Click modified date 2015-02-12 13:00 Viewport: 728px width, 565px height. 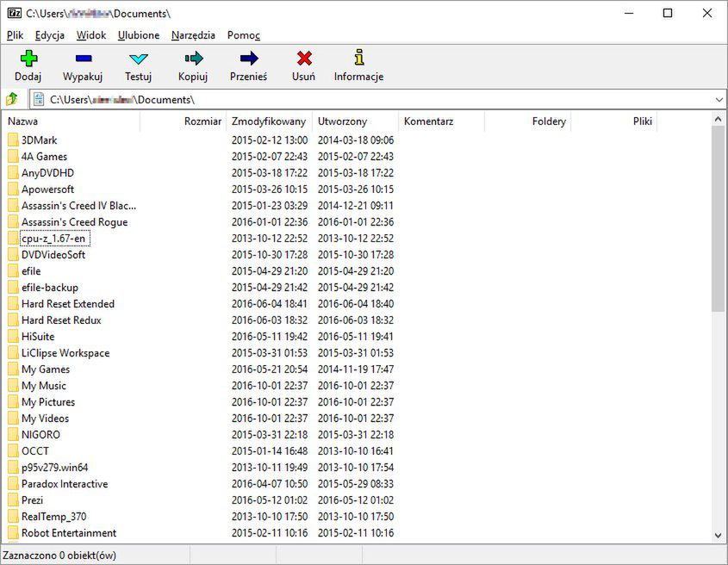pyautogui.click(x=270, y=140)
